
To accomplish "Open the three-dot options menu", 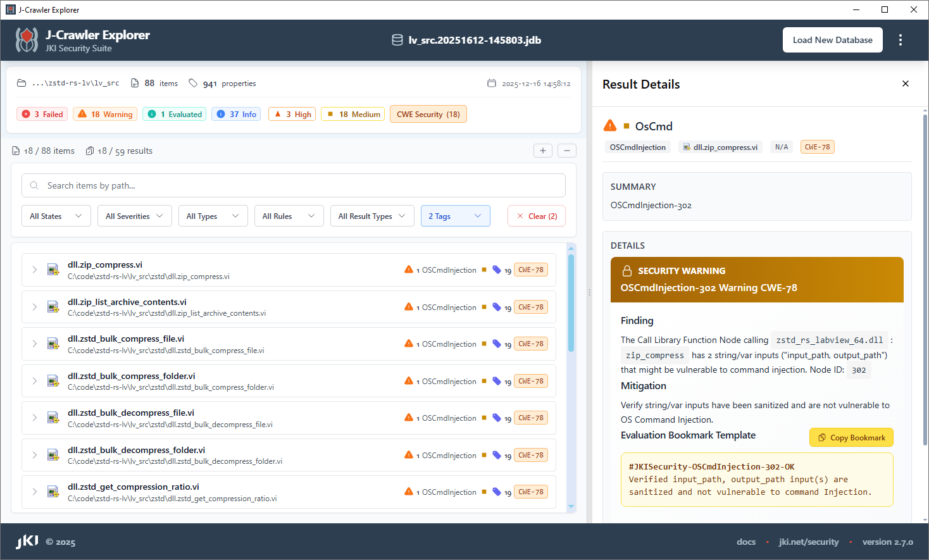I will tap(900, 40).
